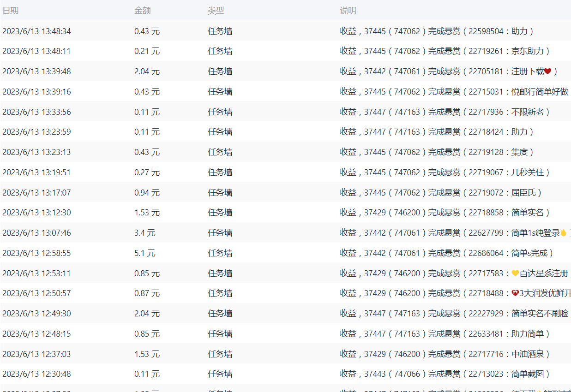Select the 类型 column header
Screen dimensions: 571x392
point(216,11)
